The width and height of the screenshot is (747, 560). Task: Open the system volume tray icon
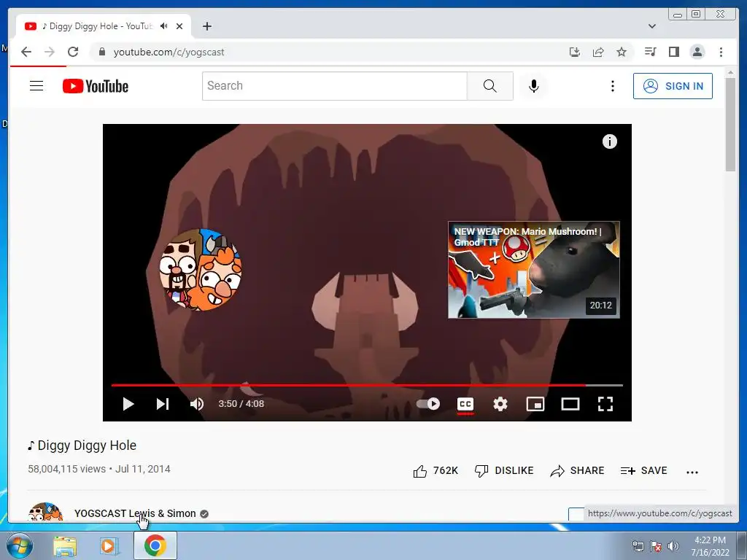pos(673,546)
